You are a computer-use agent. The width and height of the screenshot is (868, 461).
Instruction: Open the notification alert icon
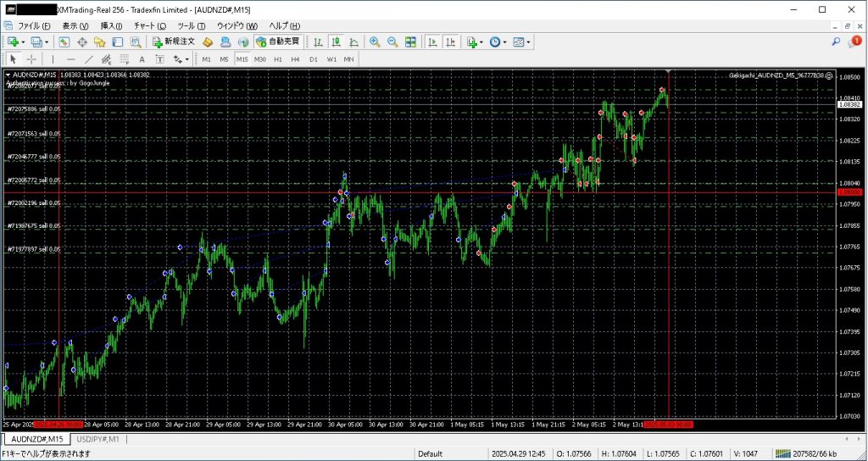coord(854,41)
